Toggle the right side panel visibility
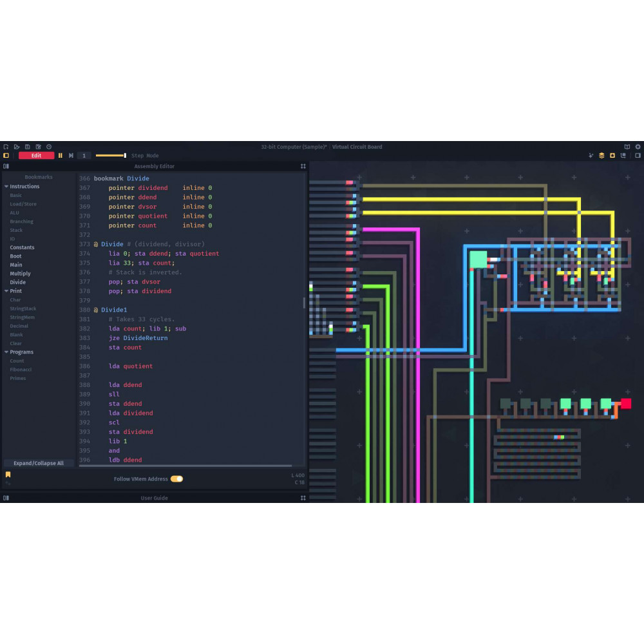The image size is (644, 644). coord(638,156)
